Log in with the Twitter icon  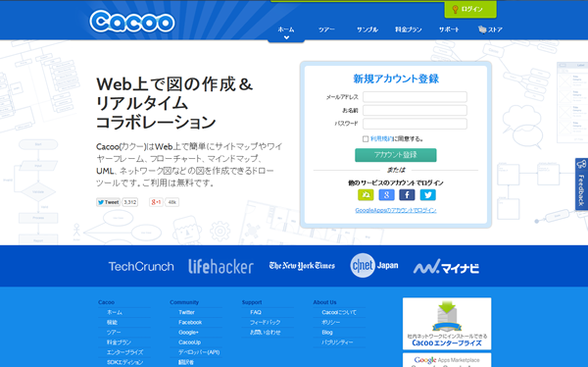click(427, 194)
